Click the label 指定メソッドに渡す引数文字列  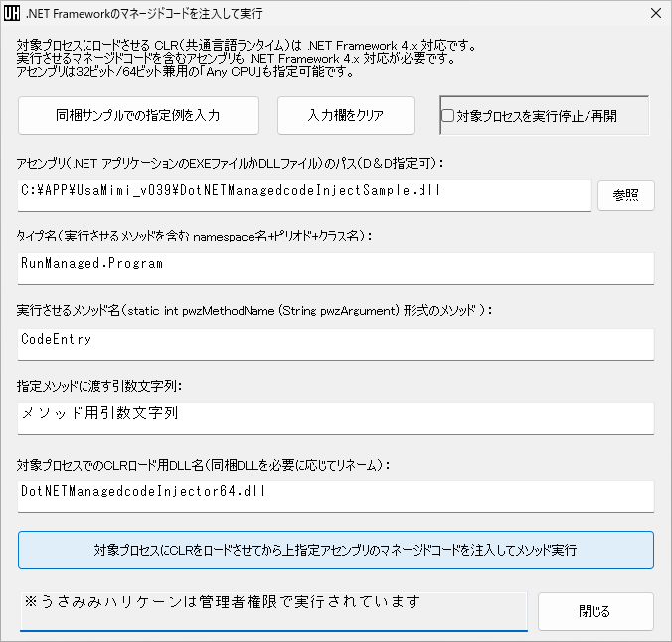(99, 386)
